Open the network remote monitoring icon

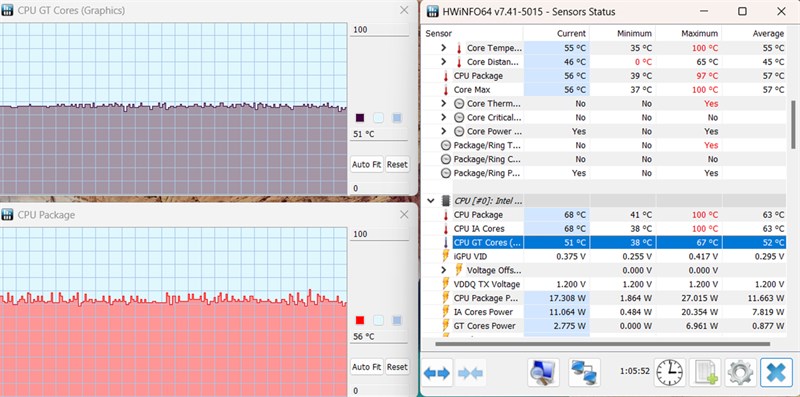coord(584,372)
